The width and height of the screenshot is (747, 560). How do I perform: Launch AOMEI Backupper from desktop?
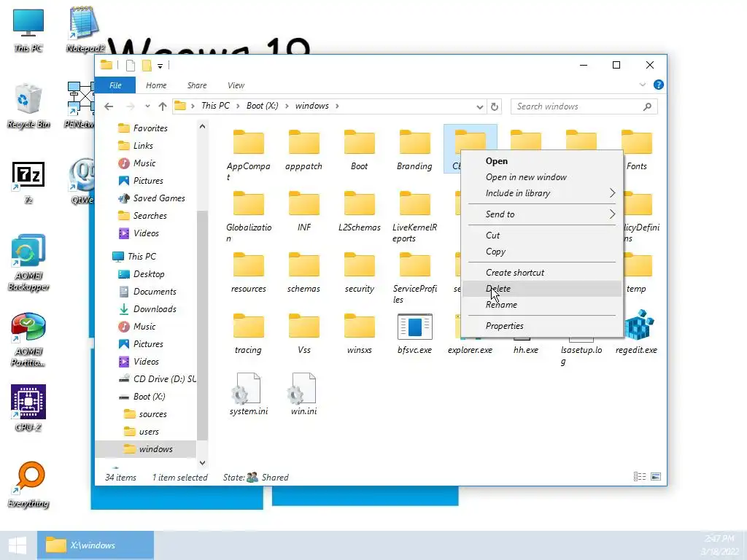coord(28,262)
